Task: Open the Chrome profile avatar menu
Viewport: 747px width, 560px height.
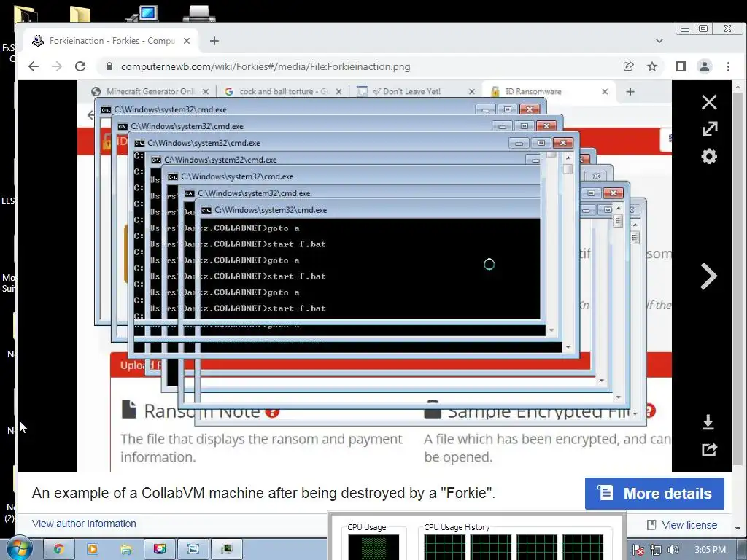Action: click(x=705, y=66)
